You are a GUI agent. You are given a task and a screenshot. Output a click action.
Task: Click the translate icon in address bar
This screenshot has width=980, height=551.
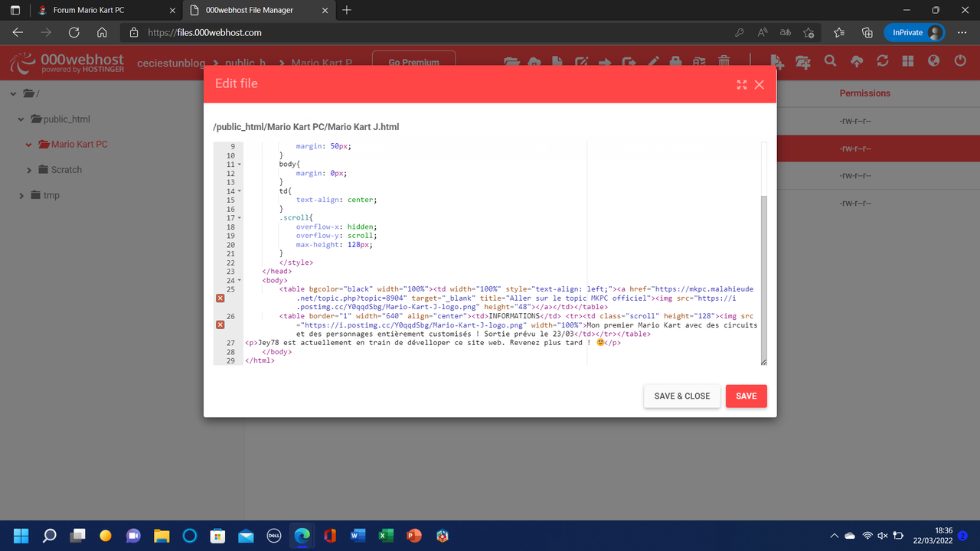click(x=786, y=33)
